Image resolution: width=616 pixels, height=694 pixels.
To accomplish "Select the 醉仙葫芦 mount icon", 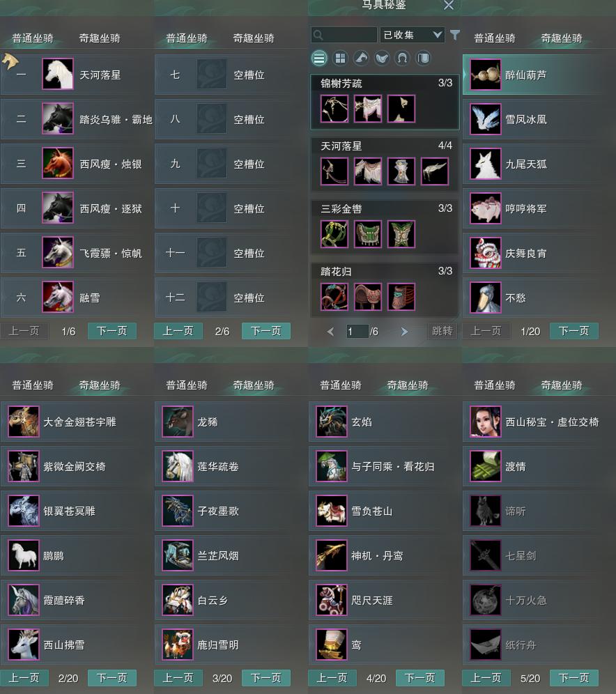I will (x=486, y=75).
